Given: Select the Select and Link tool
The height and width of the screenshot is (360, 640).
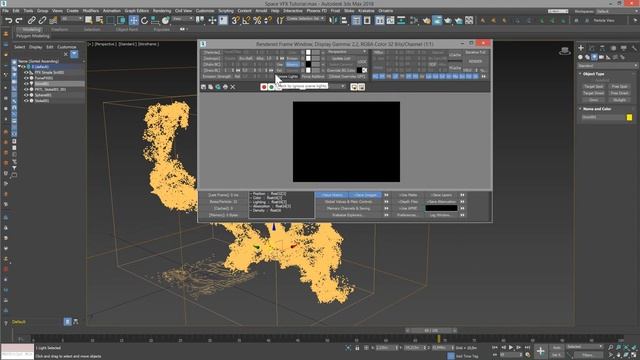Looking at the screenshot, I should (x=31, y=20).
